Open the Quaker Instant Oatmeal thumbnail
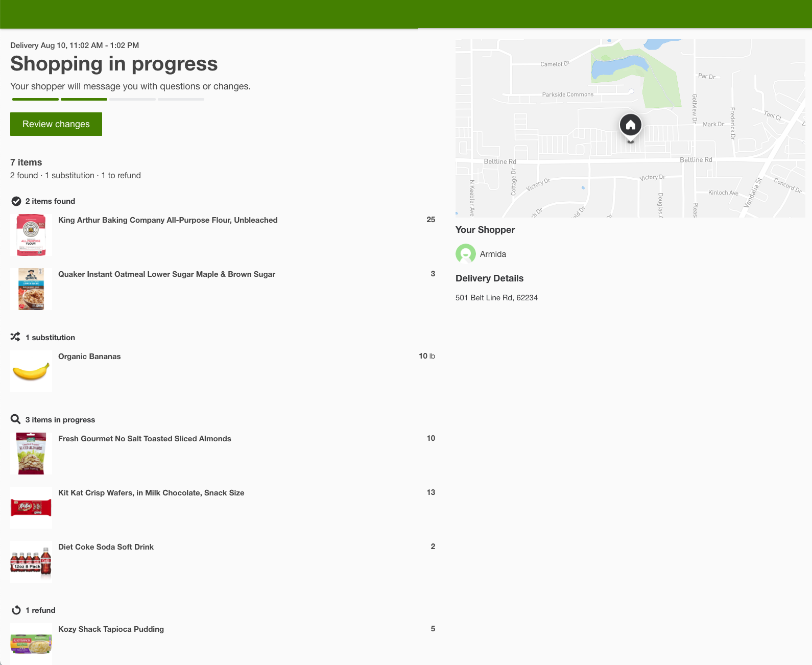Screen dimensions: 812x665 pyautogui.click(x=31, y=289)
